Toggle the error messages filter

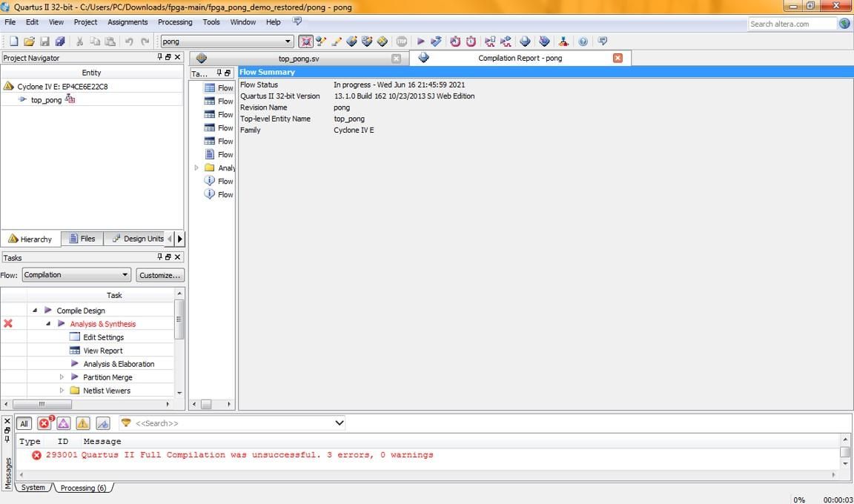[44, 423]
